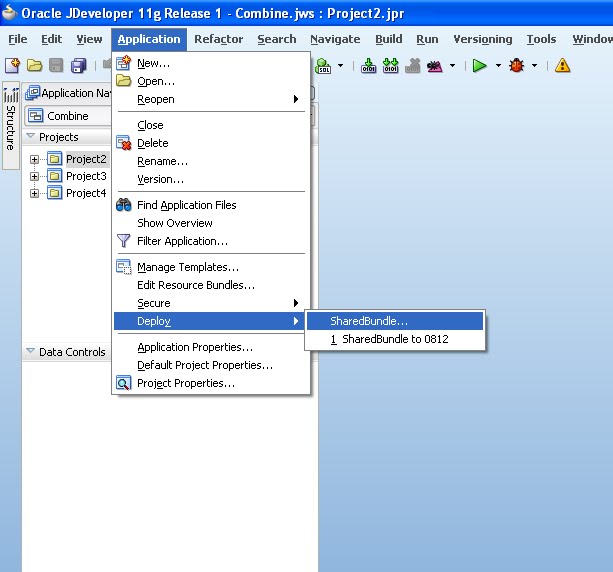Viewport: 613px width, 572px height.
Task: Select Project2 in the tree
Action: click(86, 159)
